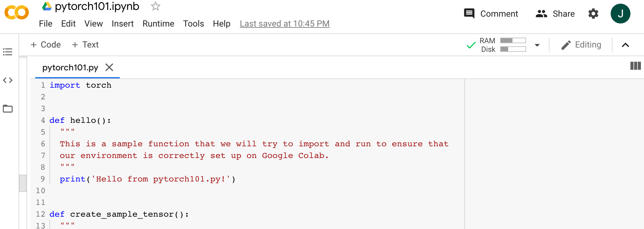
Task: Open the Runtime menu
Action: [158, 24]
